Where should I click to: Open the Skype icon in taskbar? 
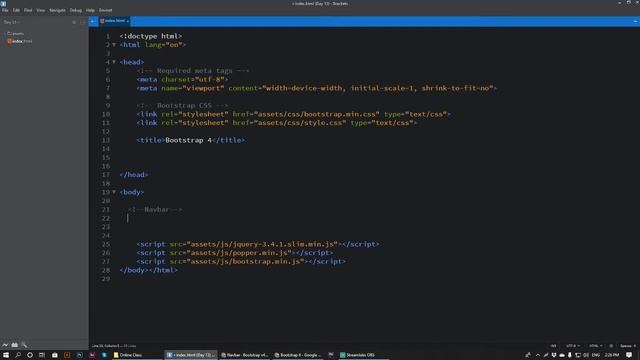[x=104, y=355]
